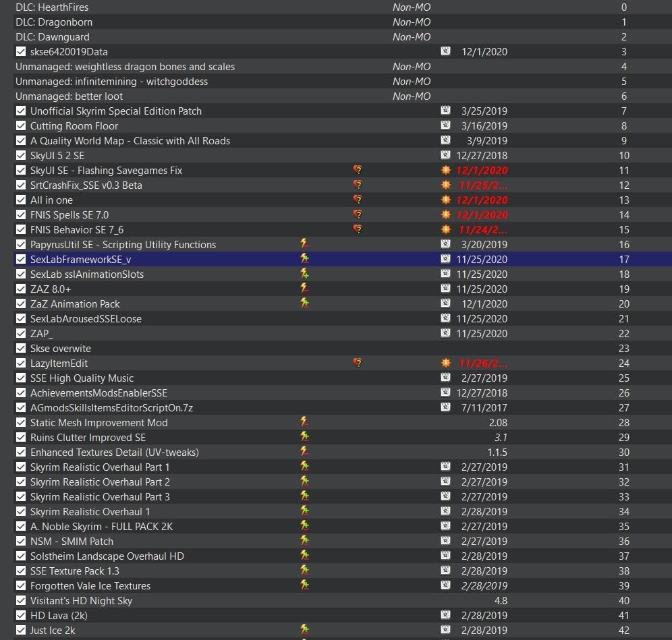
Task: Click calendar icon on SSE High Quality Music row
Action: 446,378
